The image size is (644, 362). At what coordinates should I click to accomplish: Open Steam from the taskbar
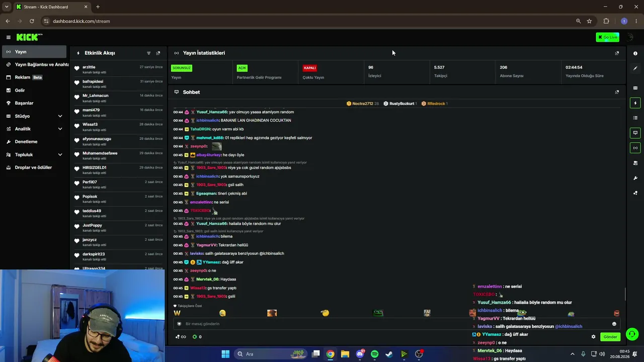pos(389,354)
